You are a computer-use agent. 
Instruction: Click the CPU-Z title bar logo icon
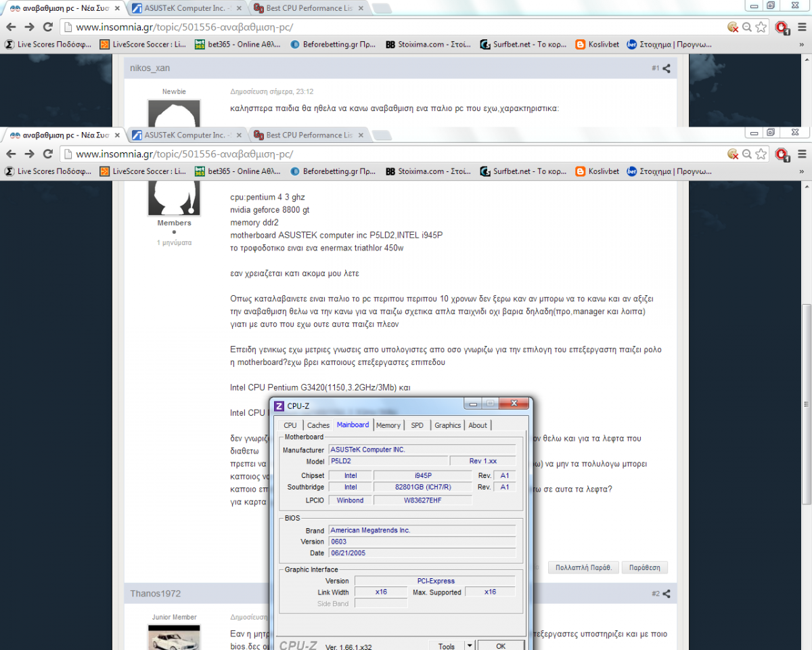click(279, 406)
